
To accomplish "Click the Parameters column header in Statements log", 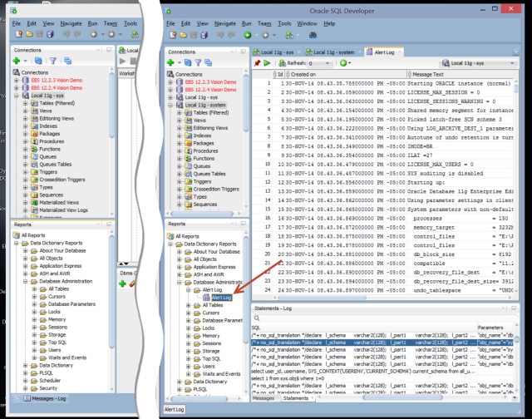I will (495, 328).
